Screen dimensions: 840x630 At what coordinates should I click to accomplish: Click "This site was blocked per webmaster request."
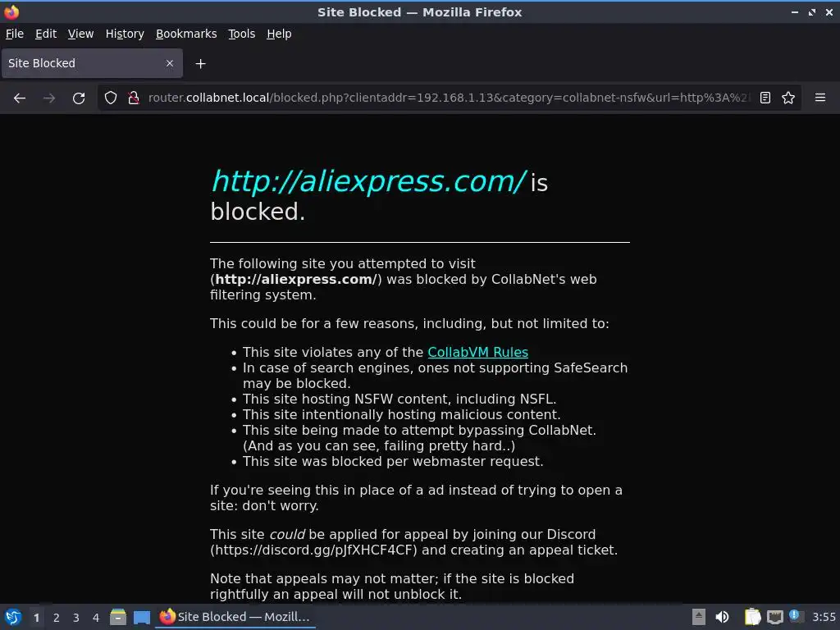point(393,461)
